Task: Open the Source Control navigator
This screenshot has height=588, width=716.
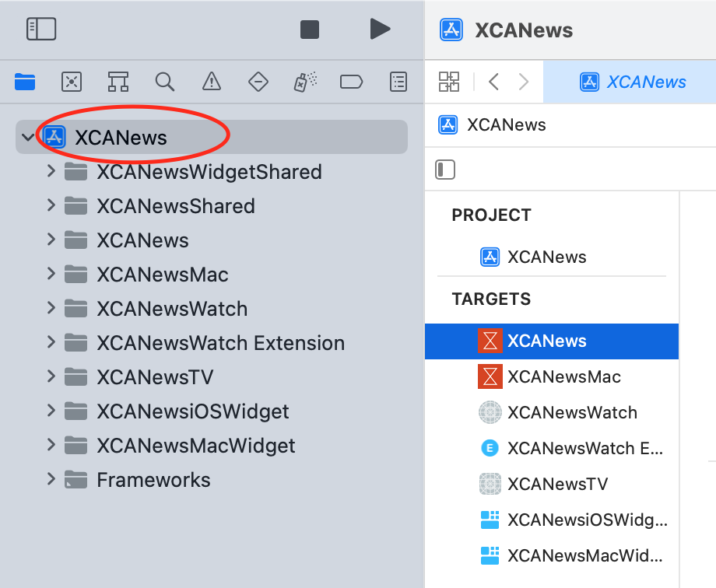Action: coord(72,82)
